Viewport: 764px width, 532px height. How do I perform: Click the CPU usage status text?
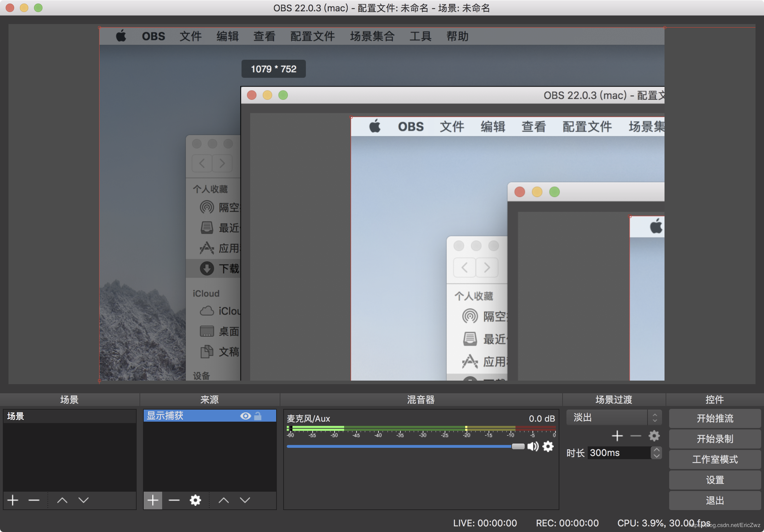[664, 523]
